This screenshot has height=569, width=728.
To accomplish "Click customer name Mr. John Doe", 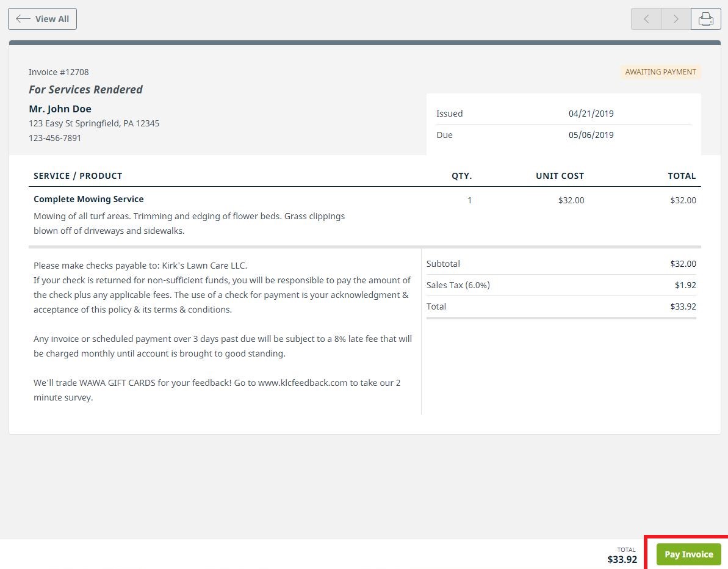I will coord(60,109).
